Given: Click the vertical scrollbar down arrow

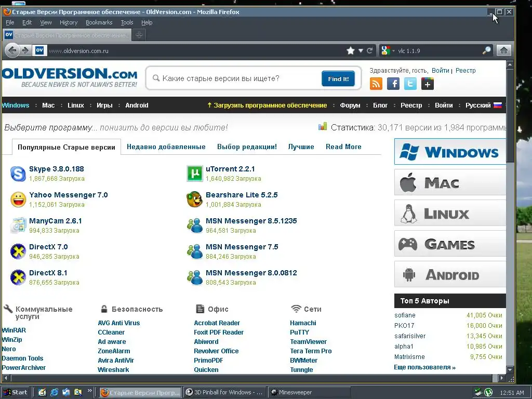Looking at the screenshot, I should click(510, 369).
